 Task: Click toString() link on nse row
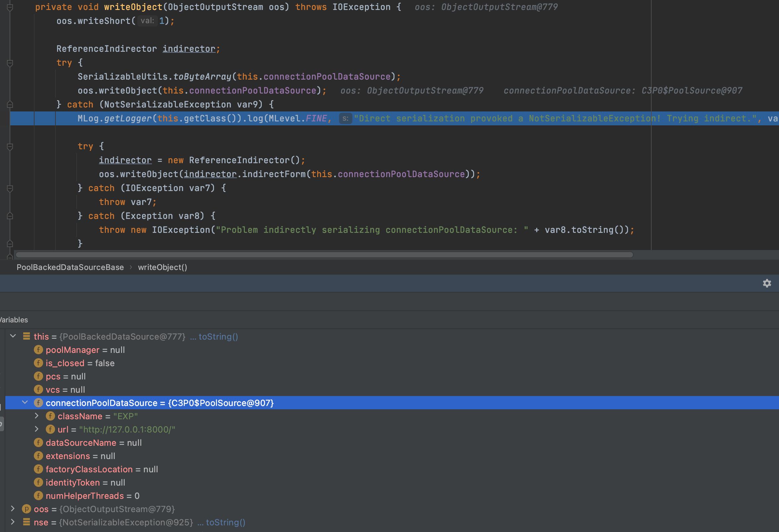[x=226, y=522]
